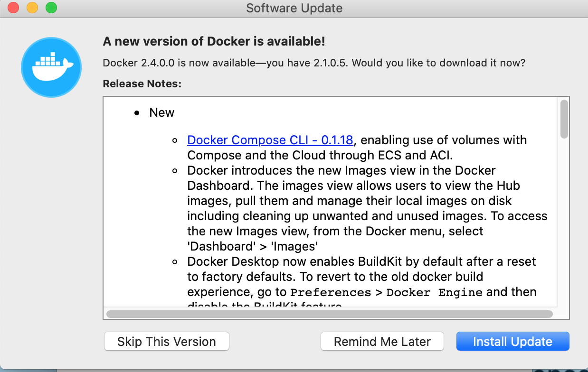Click the horizontal scrollbar under release notes
Screen dimensions: 588x372
click(x=330, y=314)
